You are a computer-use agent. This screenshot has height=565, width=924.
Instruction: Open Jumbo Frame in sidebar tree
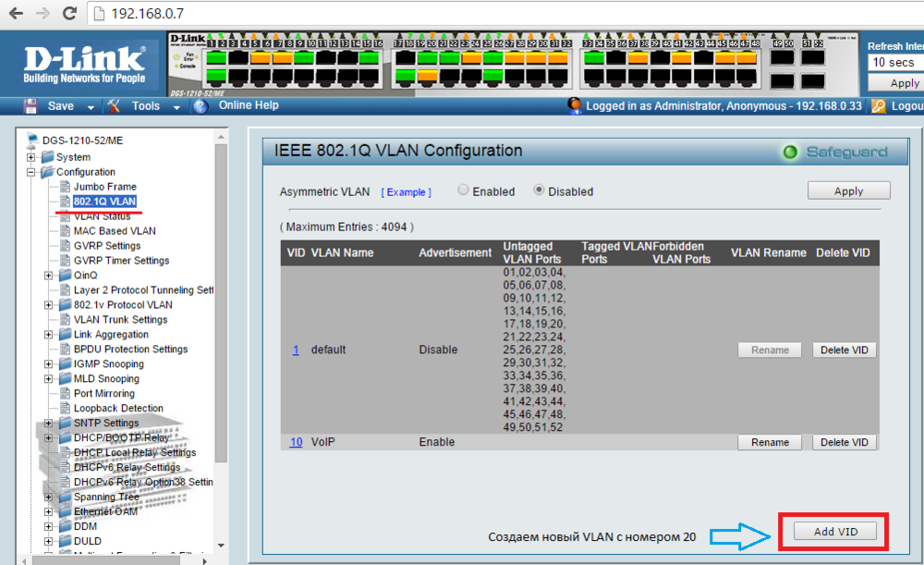(104, 187)
